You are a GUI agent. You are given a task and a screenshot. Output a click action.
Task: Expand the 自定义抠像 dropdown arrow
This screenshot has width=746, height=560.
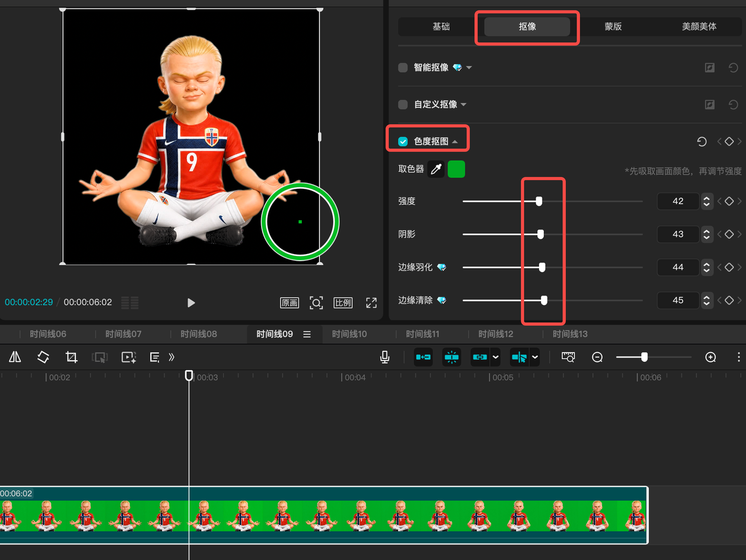point(463,105)
